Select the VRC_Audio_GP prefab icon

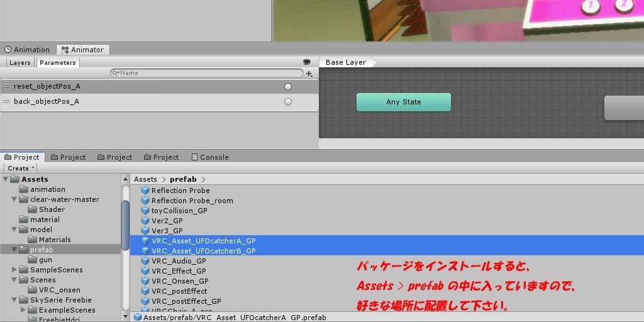145,261
